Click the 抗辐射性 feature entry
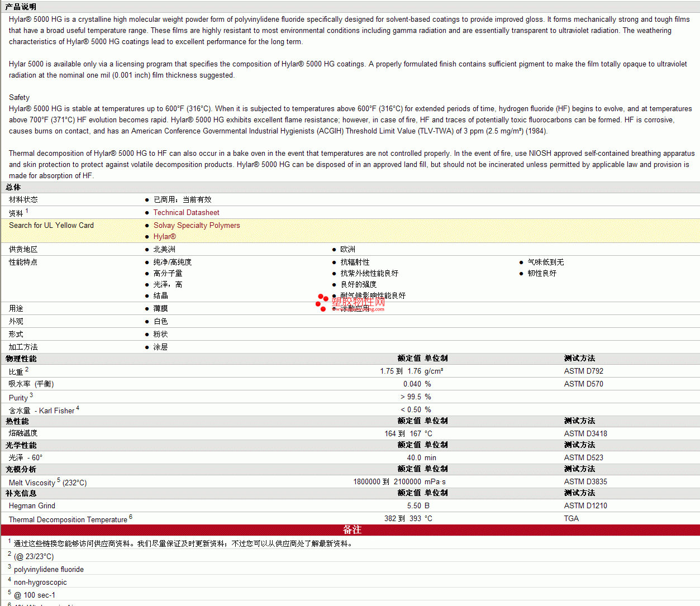The width and height of the screenshot is (700, 606). (x=355, y=262)
